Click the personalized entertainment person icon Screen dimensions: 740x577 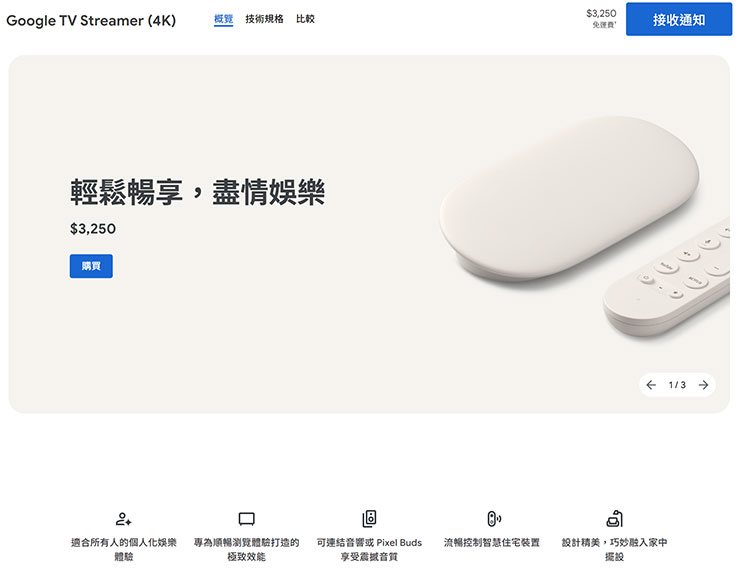pyautogui.click(x=124, y=519)
